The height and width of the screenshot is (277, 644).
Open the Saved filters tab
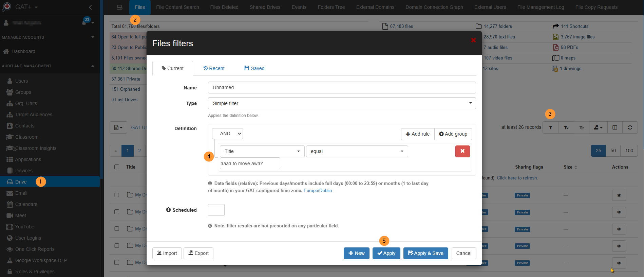[254, 68]
